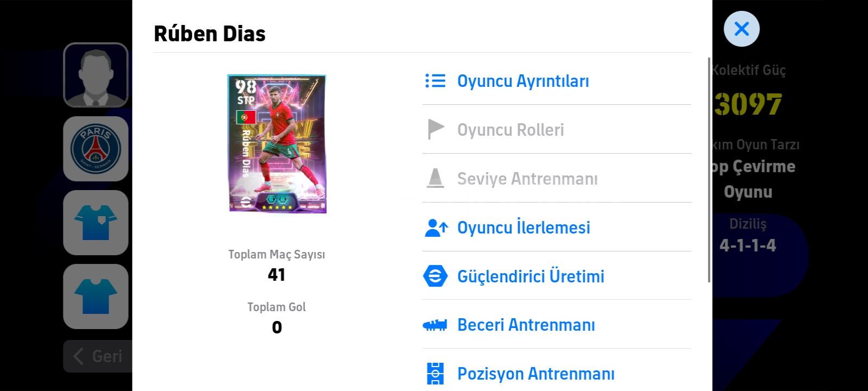The width and height of the screenshot is (868, 391).
Task: Choose Beceri Antrenmanı option
Action: (557, 325)
